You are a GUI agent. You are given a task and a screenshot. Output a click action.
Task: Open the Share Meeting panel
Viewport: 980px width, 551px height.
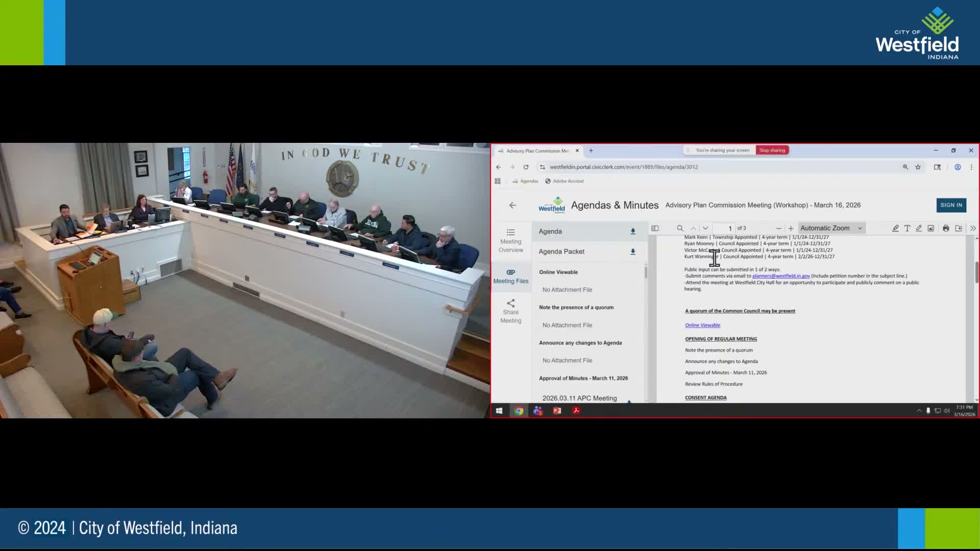(x=510, y=311)
